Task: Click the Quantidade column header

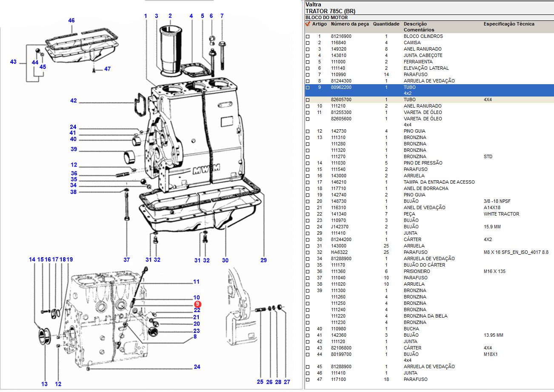Action: (x=386, y=24)
